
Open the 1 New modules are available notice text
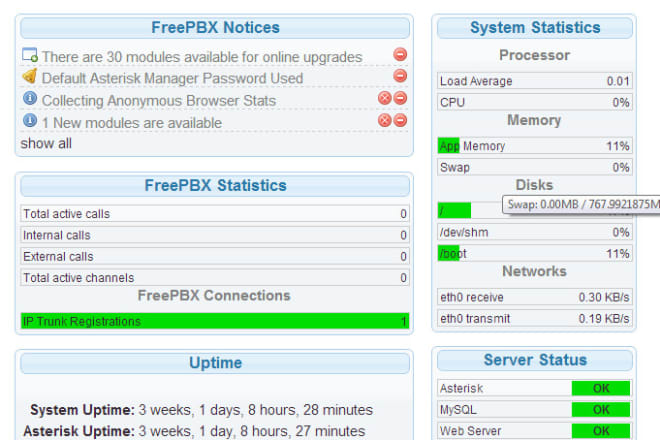point(132,123)
